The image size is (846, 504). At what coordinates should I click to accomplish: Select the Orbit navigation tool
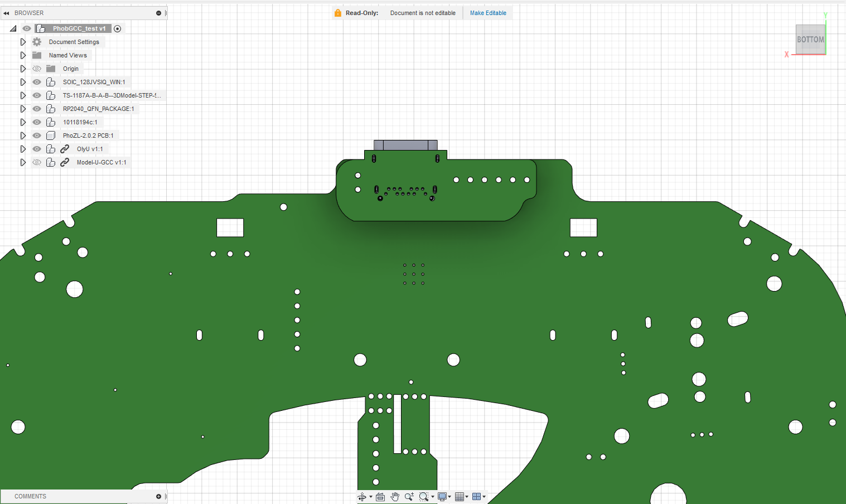point(362,497)
